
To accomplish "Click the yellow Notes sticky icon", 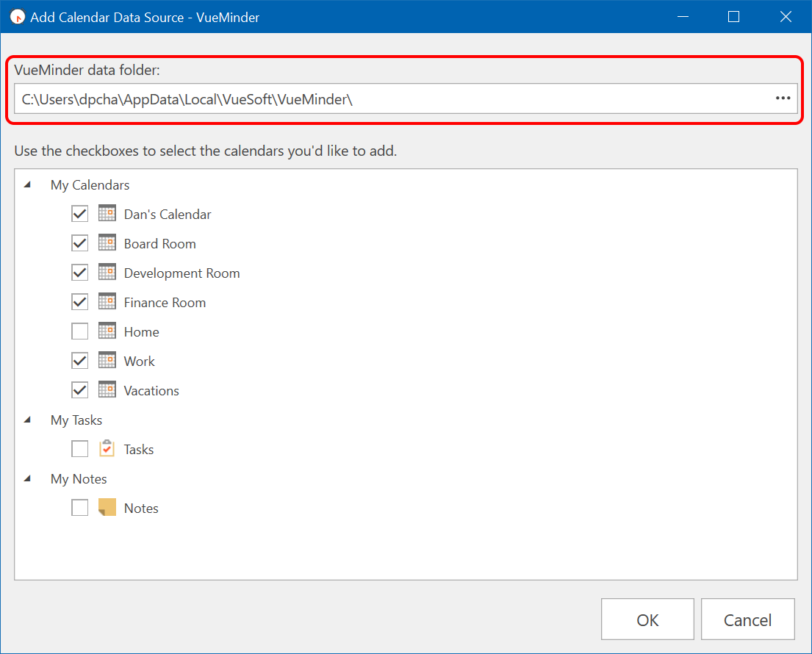I will point(107,508).
